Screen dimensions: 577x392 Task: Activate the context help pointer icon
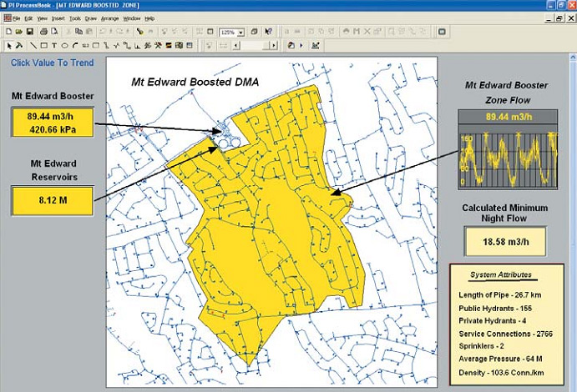(x=268, y=32)
